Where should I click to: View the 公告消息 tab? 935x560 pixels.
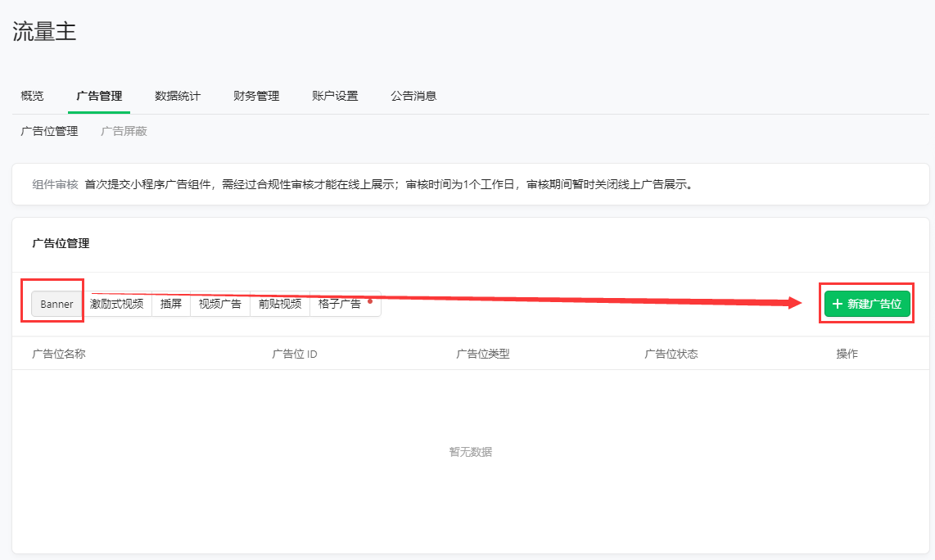pyautogui.click(x=413, y=96)
